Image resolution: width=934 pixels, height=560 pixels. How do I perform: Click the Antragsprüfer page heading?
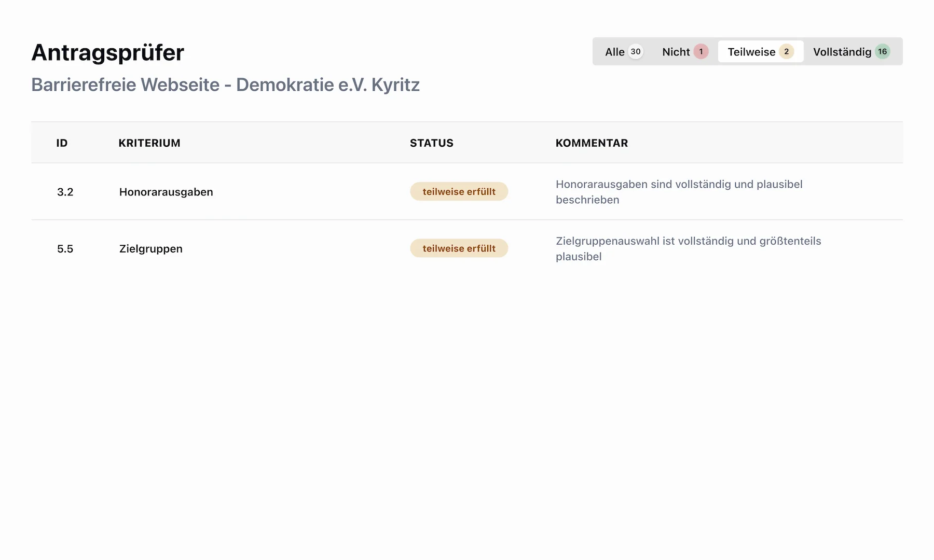coord(108,53)
